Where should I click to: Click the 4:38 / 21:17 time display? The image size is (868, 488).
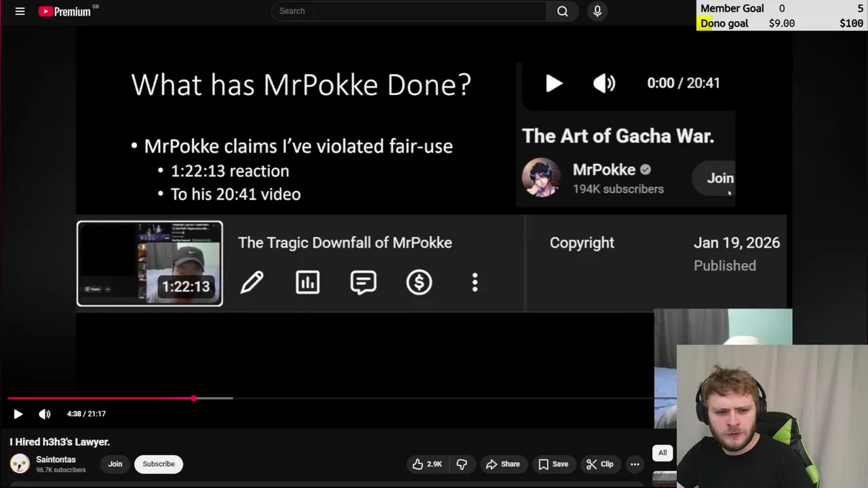point(86,413)
